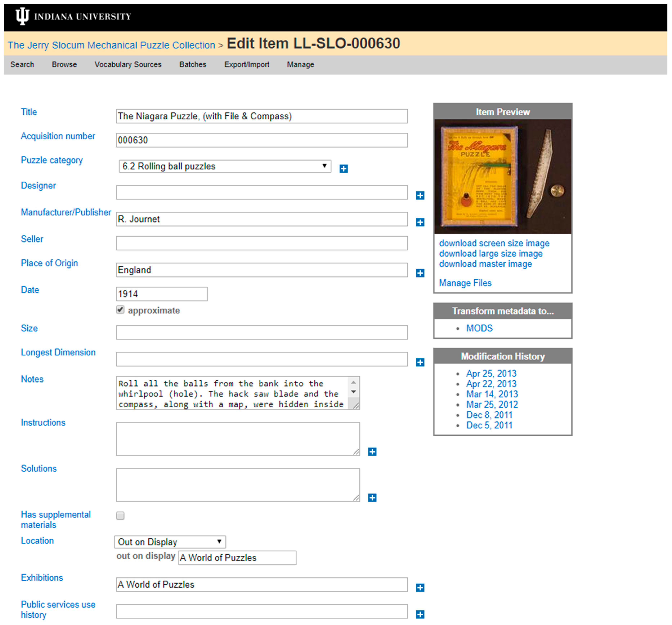Check Has supplemental materials checkbox
This screenshot has width=672, height=625.
click(x=120, y=515)
